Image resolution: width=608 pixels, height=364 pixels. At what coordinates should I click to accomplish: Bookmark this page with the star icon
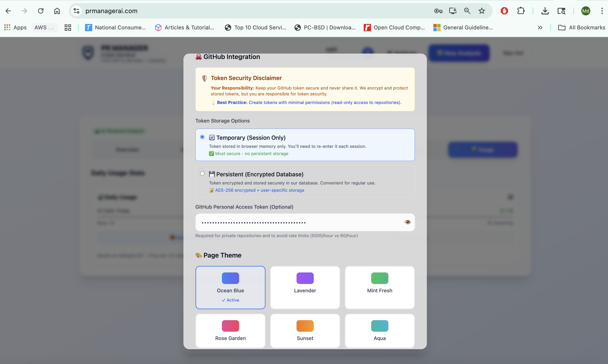(482, 11)
